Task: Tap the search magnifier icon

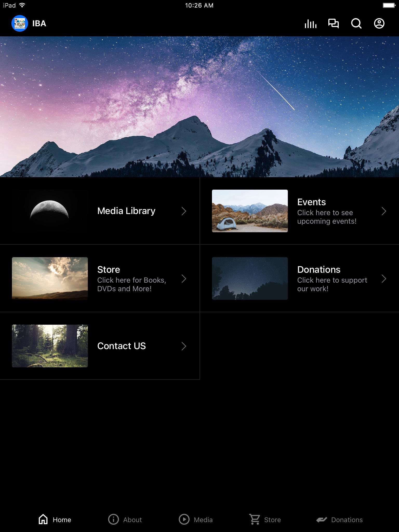Action: click(x=356, y=24)
